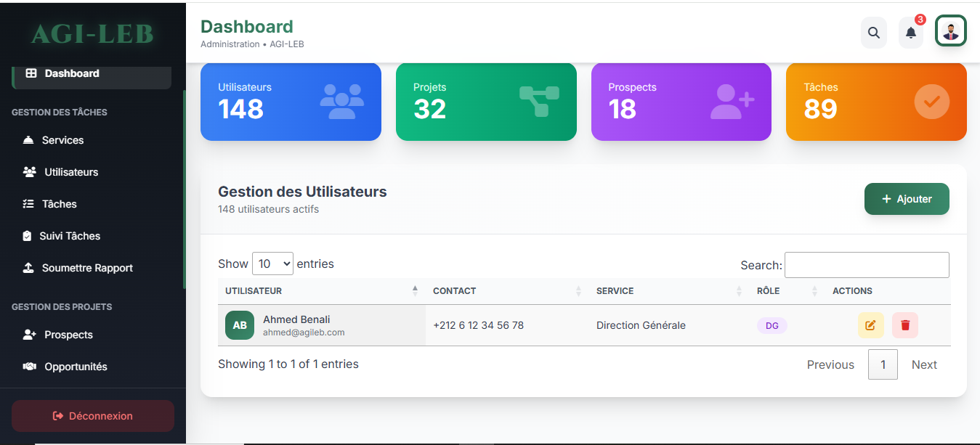
Task: Select the Dashboard menu item
Action: [x=70, y=73]
